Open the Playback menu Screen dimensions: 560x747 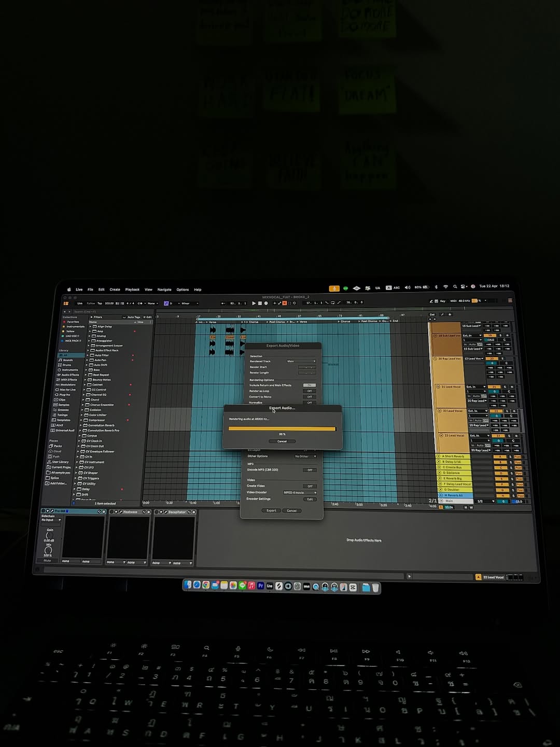[132, 289]
